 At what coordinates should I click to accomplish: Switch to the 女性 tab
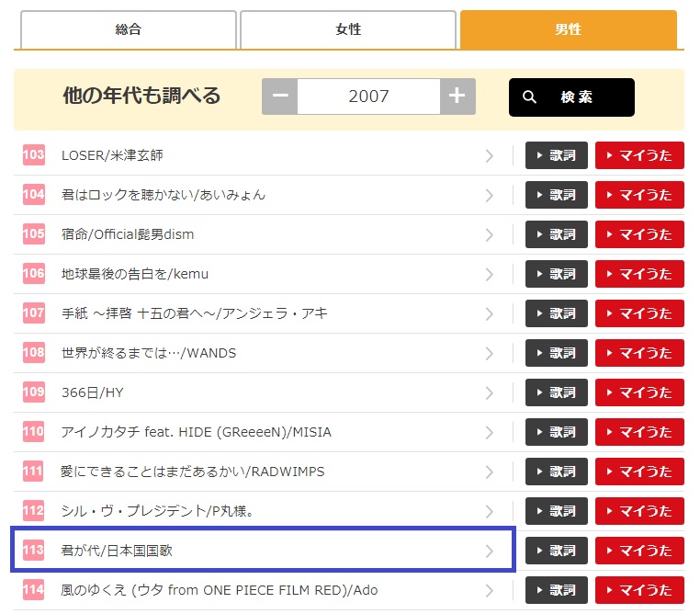click(348, 29)
